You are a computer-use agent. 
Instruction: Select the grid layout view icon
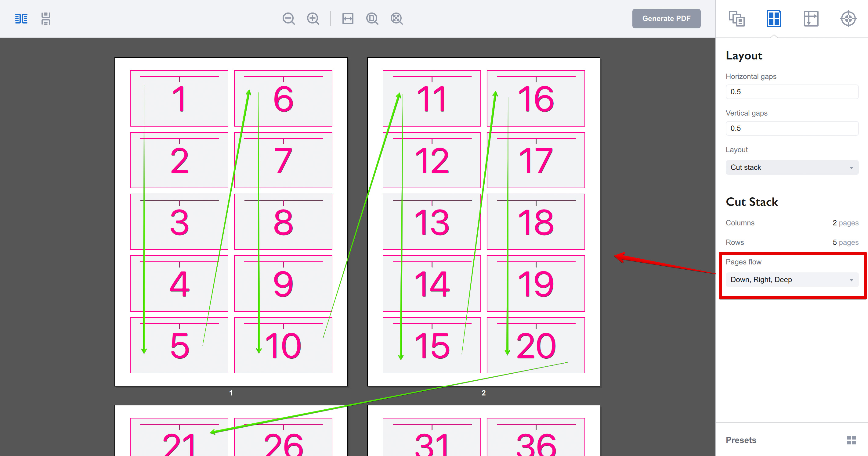point(773,18)
